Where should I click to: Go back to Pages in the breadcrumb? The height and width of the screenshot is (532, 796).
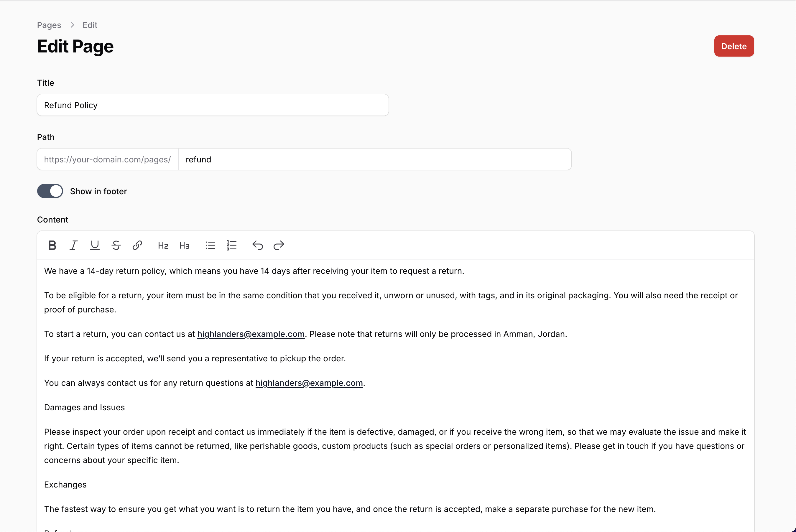tap(49, 25)
